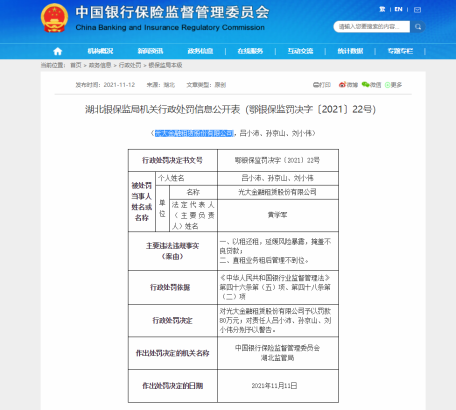Click the article title 湖北银保监局机关行政处罚信息公开表
The height and width of the screenshot is (410, 456).
162,109
